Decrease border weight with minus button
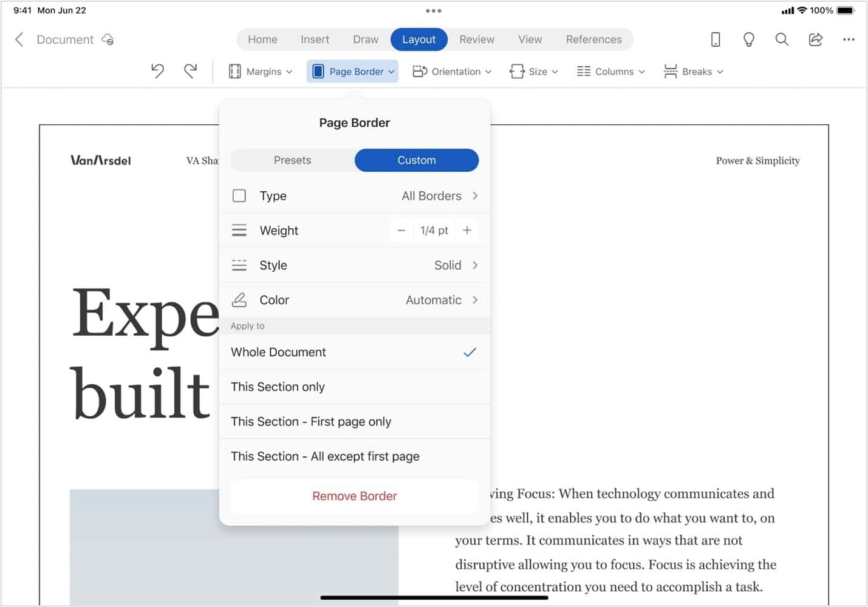Image resolution: width=868 pixels, height=607 pixels. (401, 231)
